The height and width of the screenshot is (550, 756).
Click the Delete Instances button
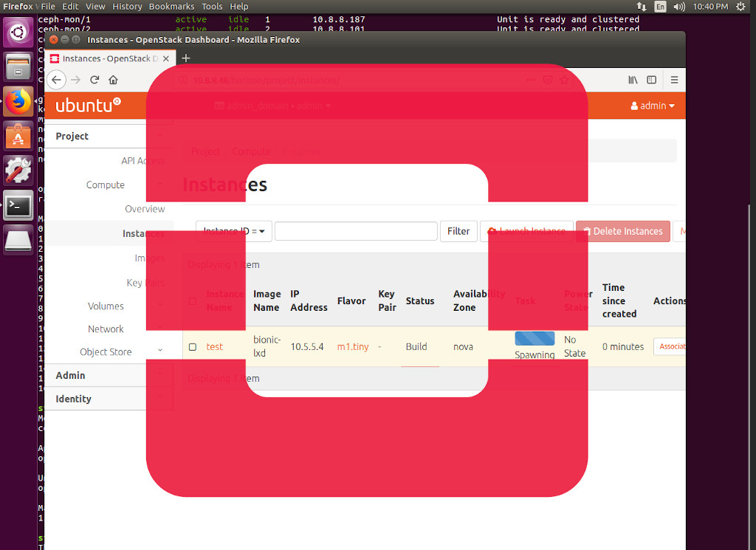coord(623,231)
